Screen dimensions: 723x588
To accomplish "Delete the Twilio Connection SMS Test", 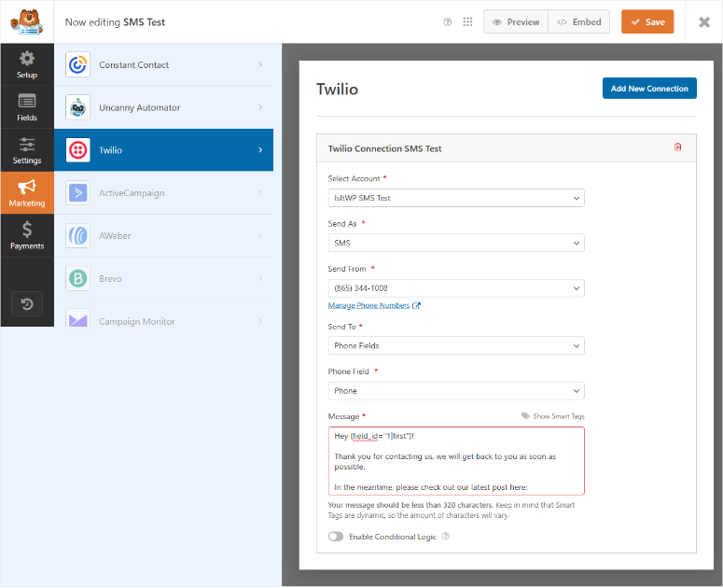I will point(677,147).
